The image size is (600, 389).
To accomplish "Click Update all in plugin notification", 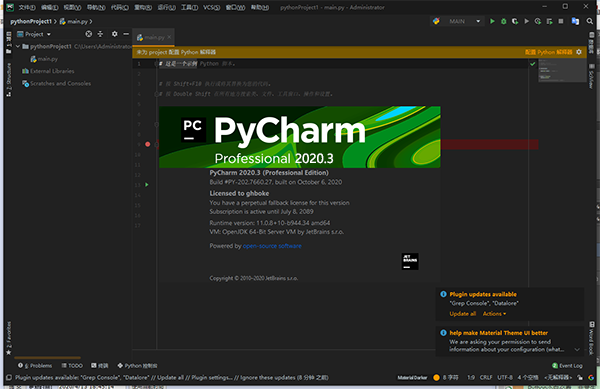I will click(463, 314).
